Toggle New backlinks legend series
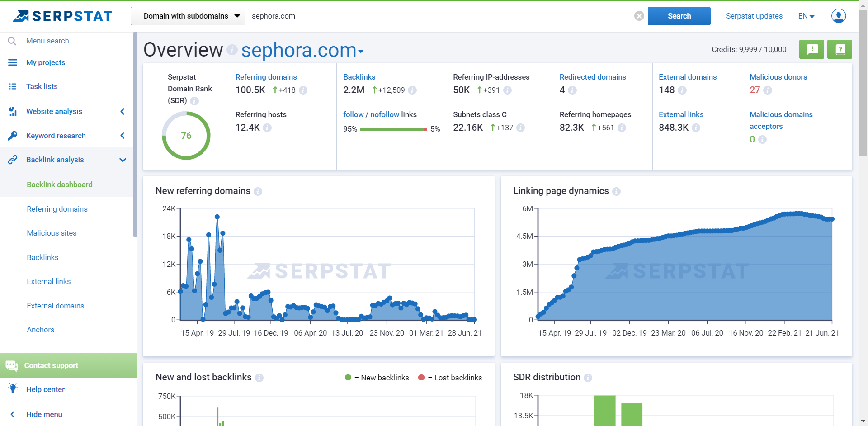The height and width of the screenshot is (426, 868). [x=377, y=378]
